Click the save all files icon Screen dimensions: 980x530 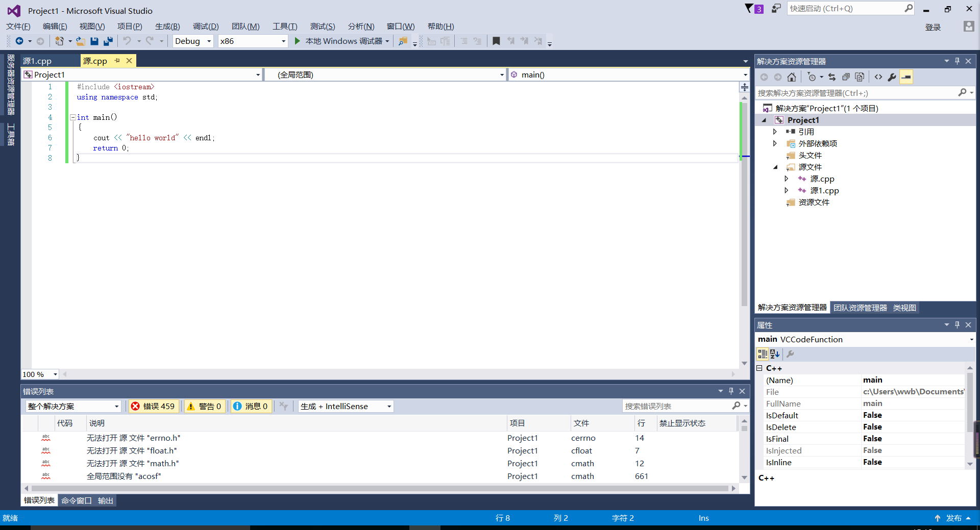pos(108,41)
